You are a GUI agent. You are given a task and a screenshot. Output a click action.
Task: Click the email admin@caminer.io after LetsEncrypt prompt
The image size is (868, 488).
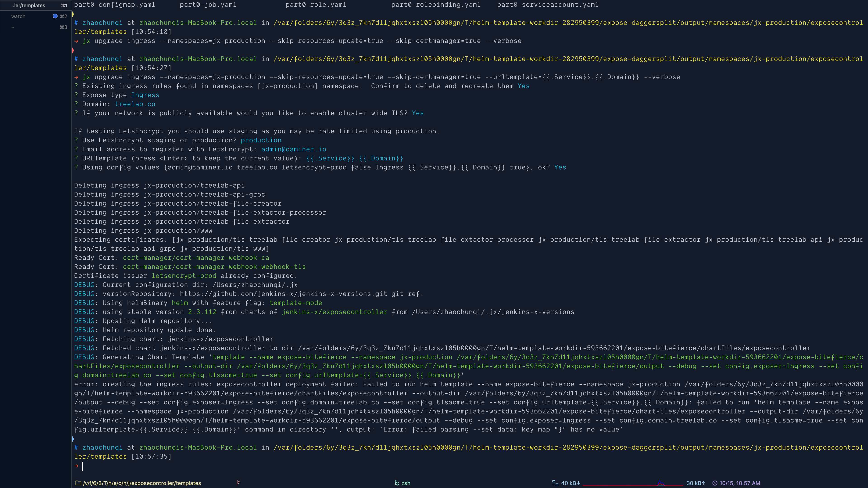coord(293,149)
